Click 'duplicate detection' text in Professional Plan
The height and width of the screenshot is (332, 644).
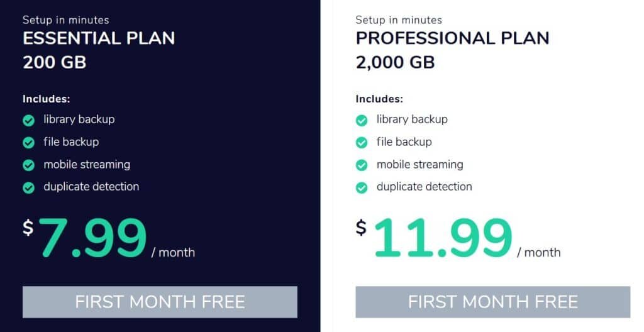pyautogui.click(x=425, y=187)
